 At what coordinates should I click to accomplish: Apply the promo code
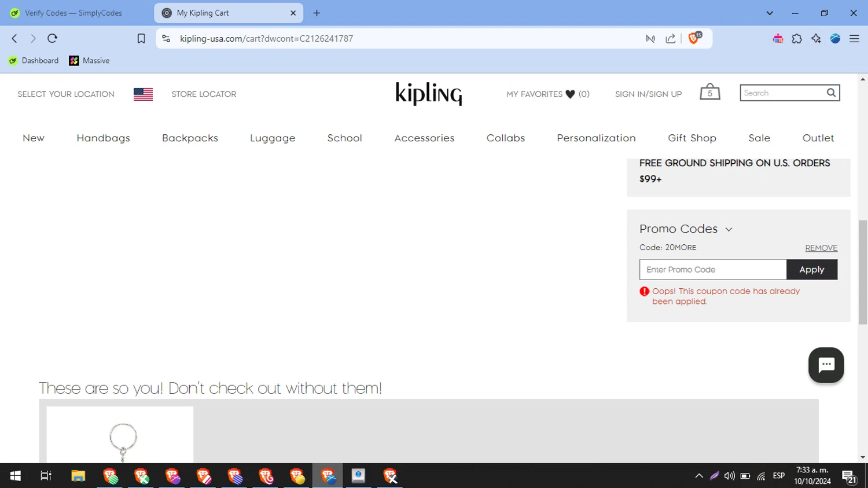[812, 269]
